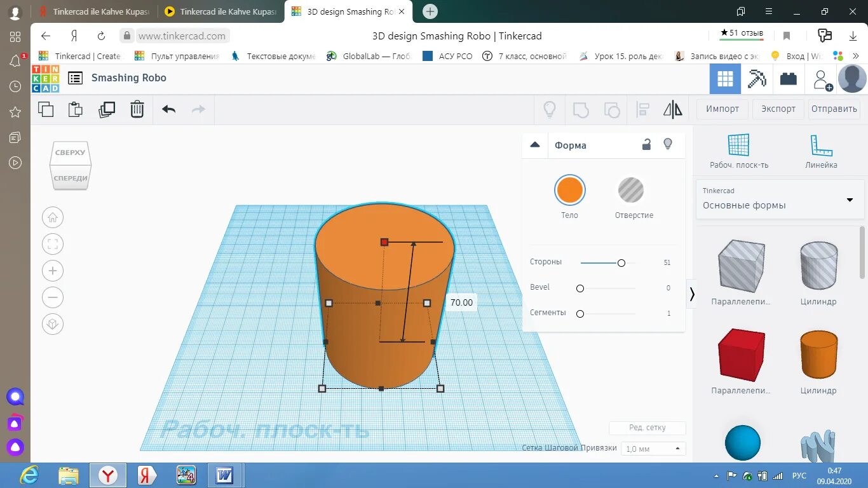868x488 pixels.
Task: Open snap grid 1,0 мм dropdown
Action: pos(653,449)
